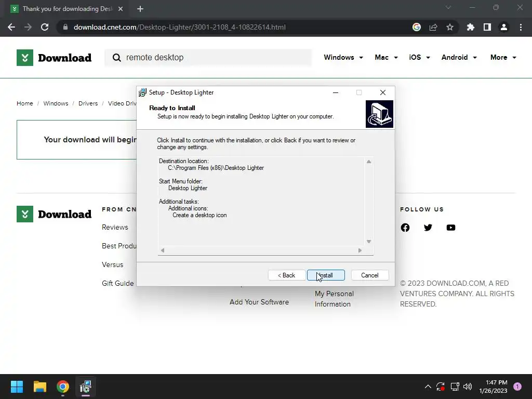The height and width of the screenshot is (399, 532).
Task: Close the 'Thank you for downloading' tab
Action: point(121,9)
